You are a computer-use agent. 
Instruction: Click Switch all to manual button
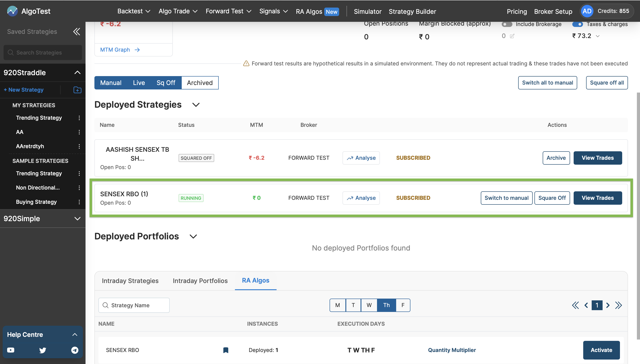pos(547,83)
